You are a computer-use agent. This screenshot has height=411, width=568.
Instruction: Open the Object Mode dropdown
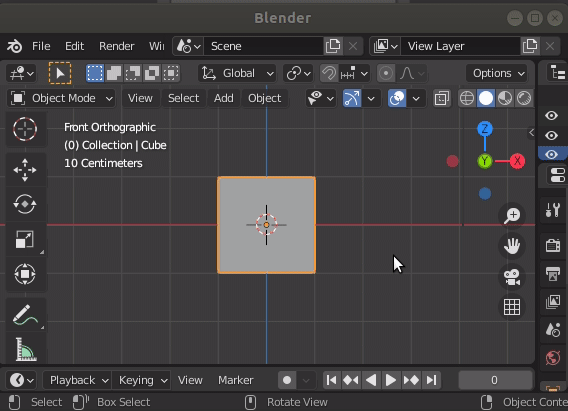pos(61,98)
